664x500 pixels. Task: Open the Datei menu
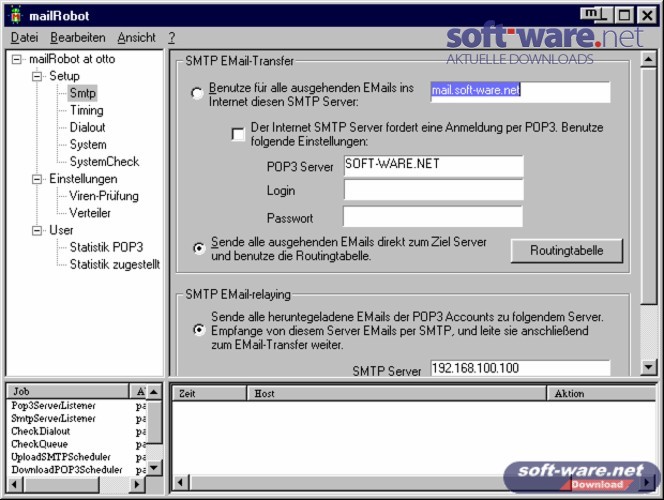(x=24, y=38)
